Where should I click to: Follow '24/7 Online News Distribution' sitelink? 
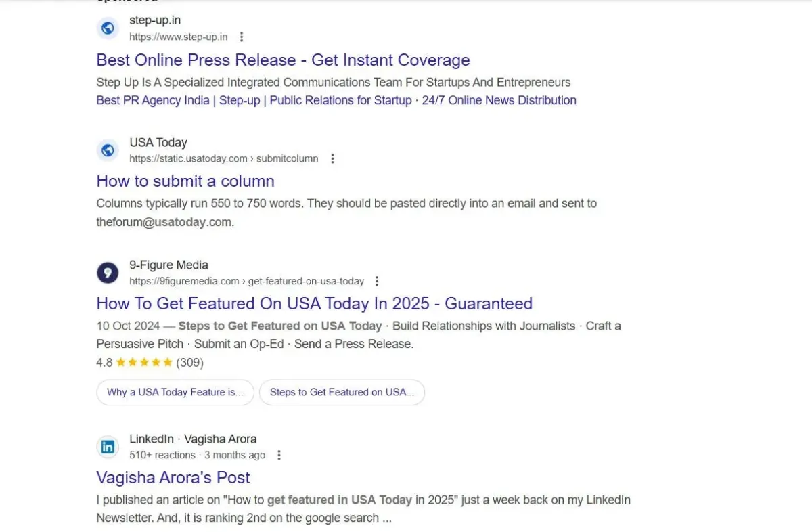tap(499, 100)
